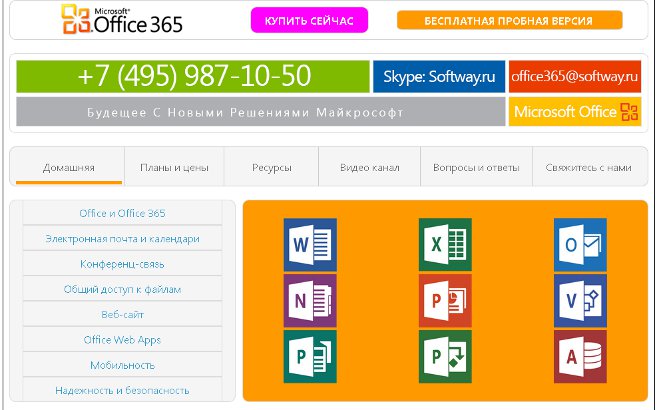Select the Домашняя tab
The width and height of the screenshot is (657, 410).
69,167
